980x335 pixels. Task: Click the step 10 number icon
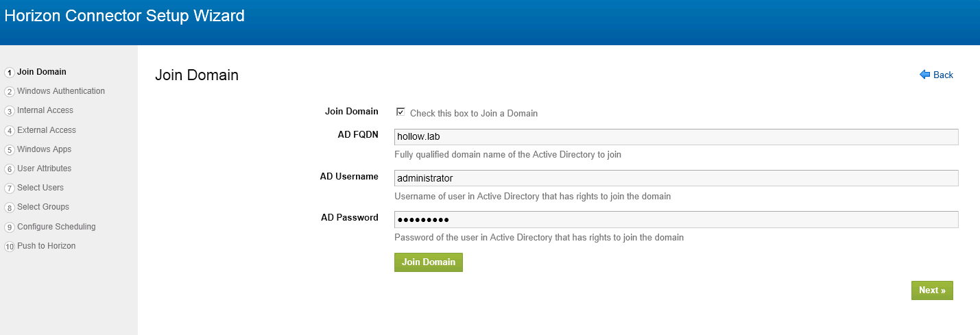pyautogui.click(x=10, y=247)
